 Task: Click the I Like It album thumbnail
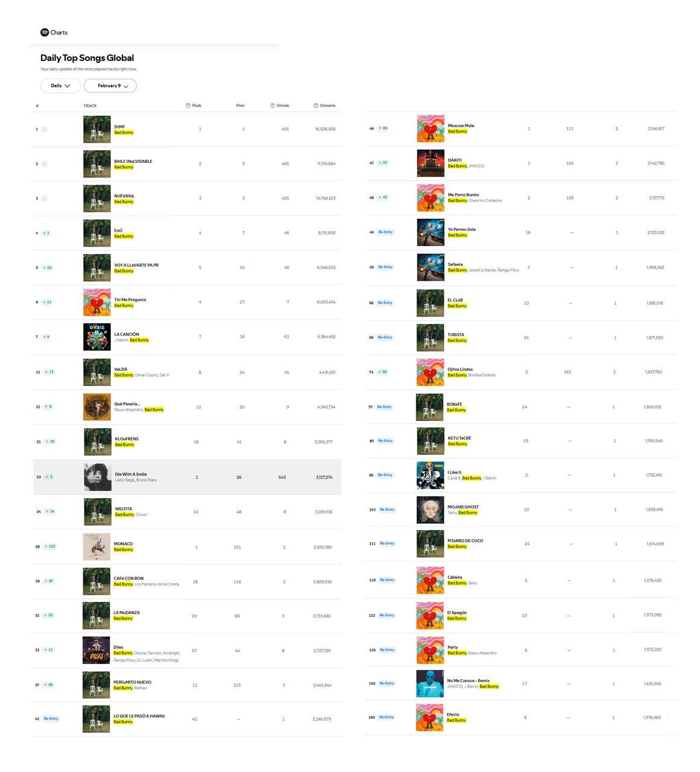(430, 475)
